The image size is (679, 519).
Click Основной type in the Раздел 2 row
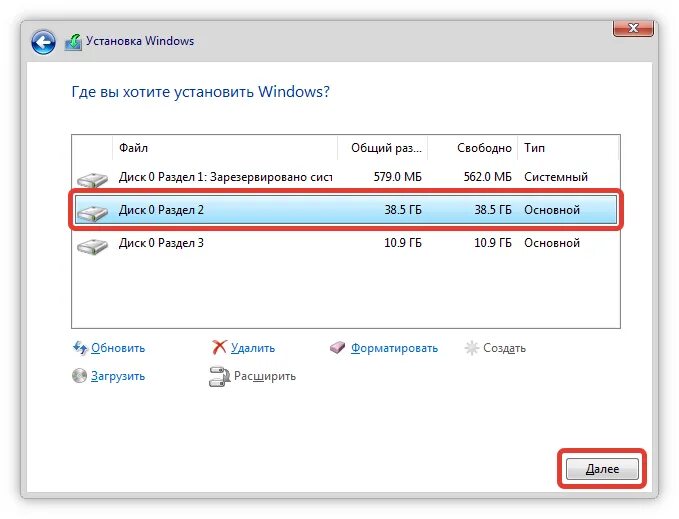click(x=552, y=210)
